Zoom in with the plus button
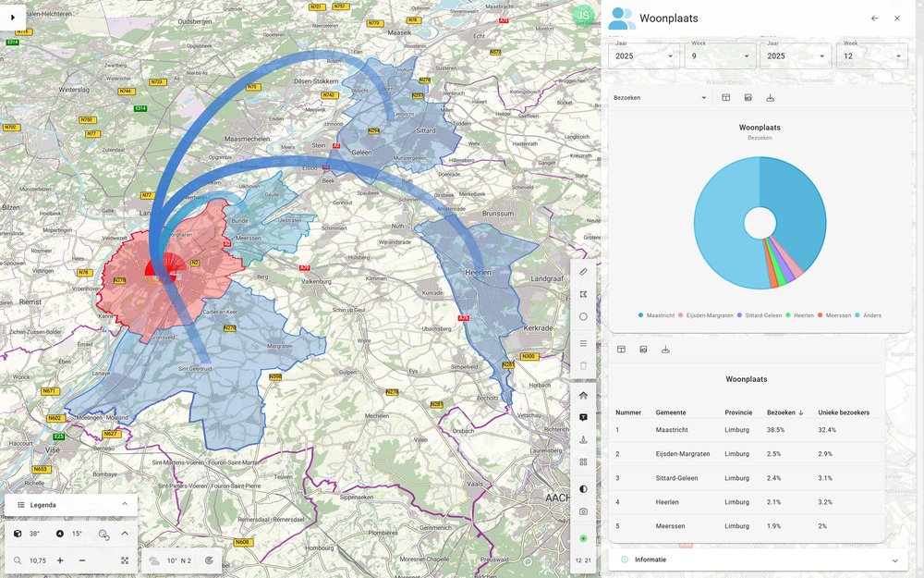This screenshot has width=924, height=578. pyautogui.click(x=60, y=560)
